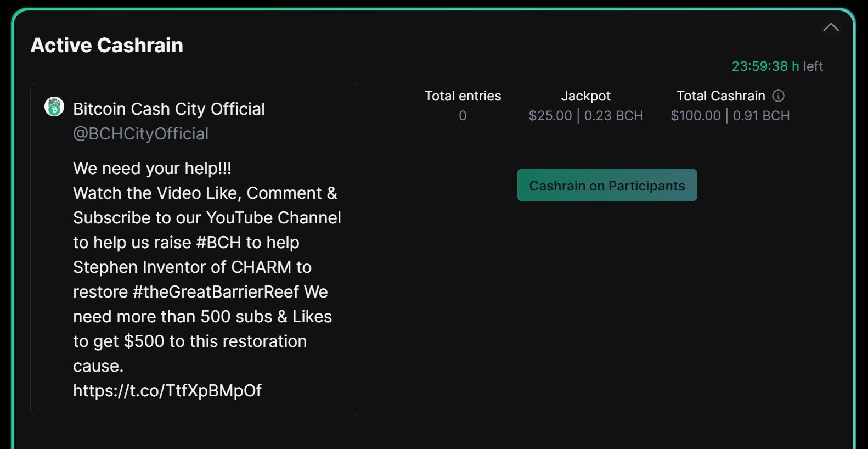Click the Bitcoin Cash City avatar icon
Screen dimensions: 868x449
(x=54, y=106)
